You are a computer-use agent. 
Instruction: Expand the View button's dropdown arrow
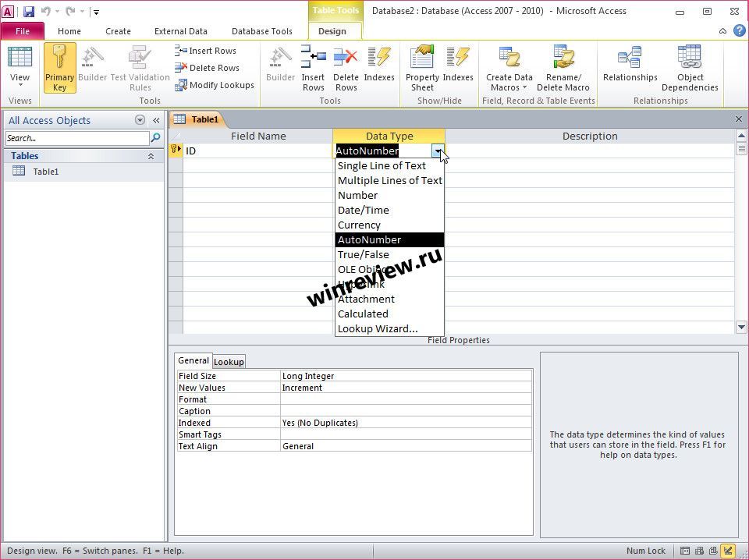click(20, 86)
